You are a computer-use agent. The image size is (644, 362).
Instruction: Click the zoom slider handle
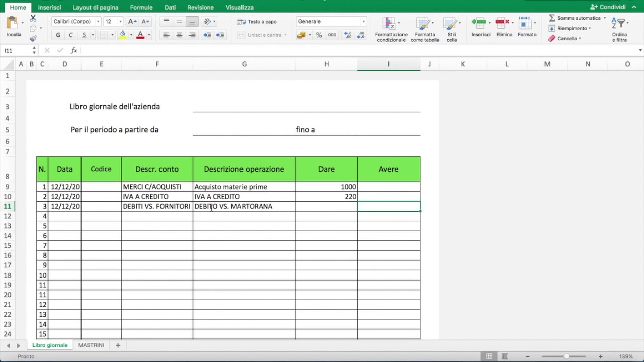click(566, 356)
